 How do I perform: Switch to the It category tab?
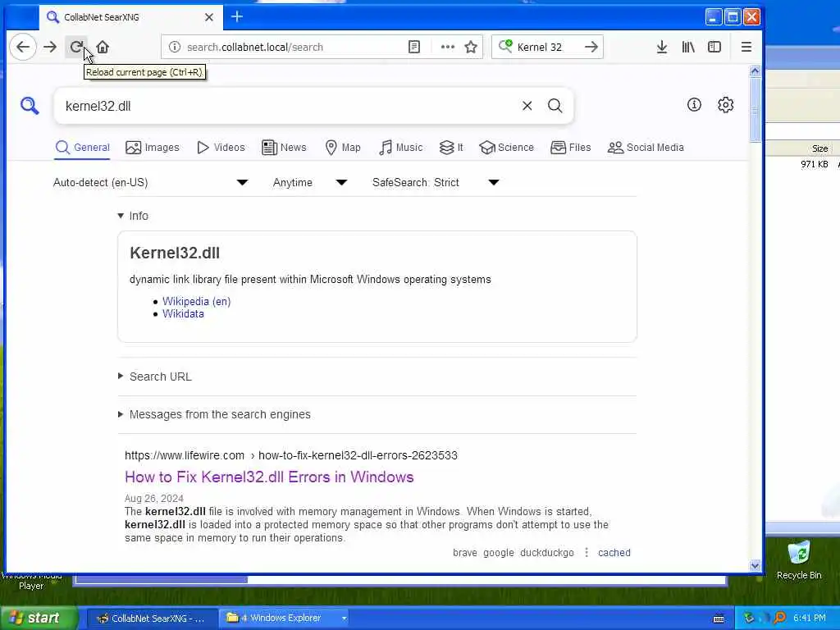tap(451, 148)
